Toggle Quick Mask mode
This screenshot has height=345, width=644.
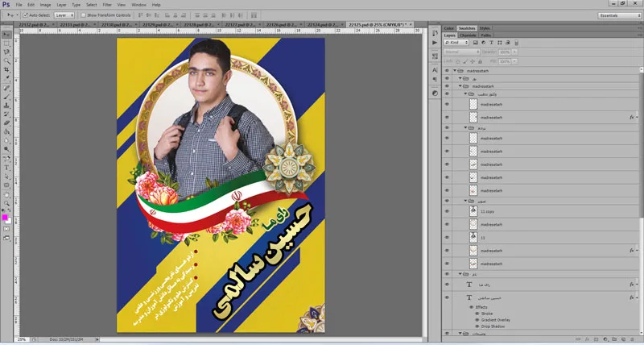pos(6,229)
